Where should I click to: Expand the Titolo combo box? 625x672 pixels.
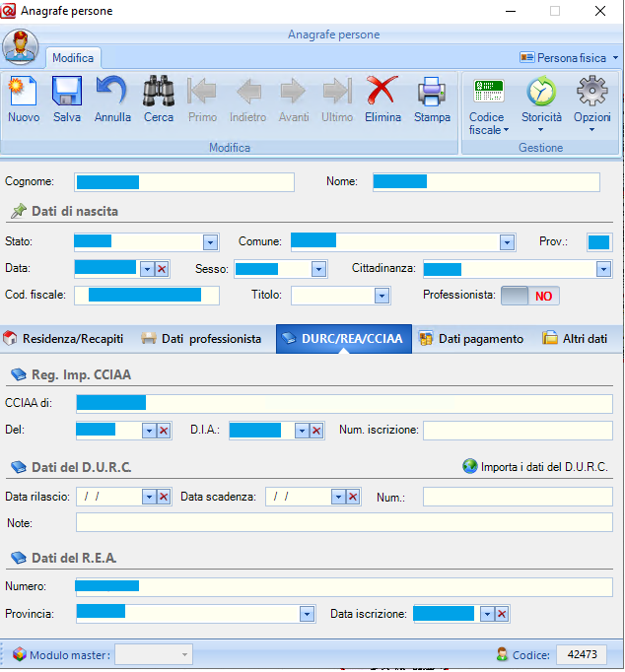382,296
